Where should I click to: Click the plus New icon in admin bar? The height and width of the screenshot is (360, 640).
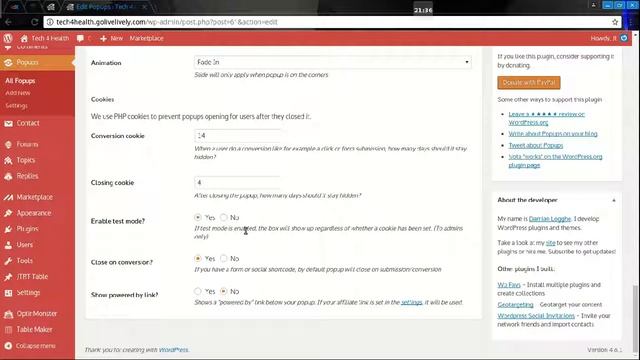click(x=103, y=38)
